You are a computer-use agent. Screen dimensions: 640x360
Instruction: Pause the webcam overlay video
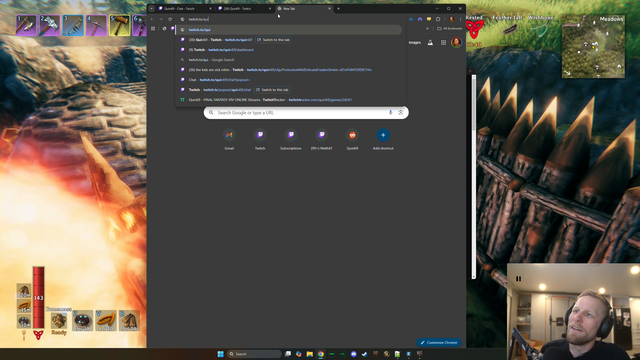[518, 279]
